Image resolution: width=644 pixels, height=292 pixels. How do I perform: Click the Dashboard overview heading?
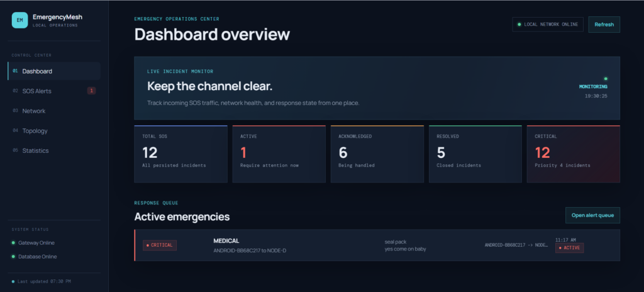pos(212,34)
